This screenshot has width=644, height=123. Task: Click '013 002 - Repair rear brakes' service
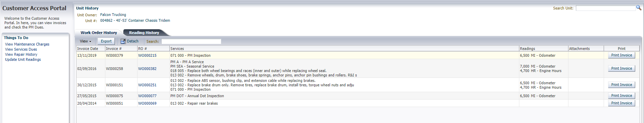click(194, 103)
